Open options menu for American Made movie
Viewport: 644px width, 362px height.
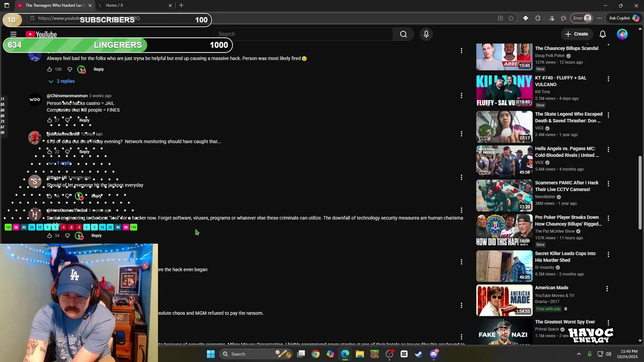pos(607,289)
